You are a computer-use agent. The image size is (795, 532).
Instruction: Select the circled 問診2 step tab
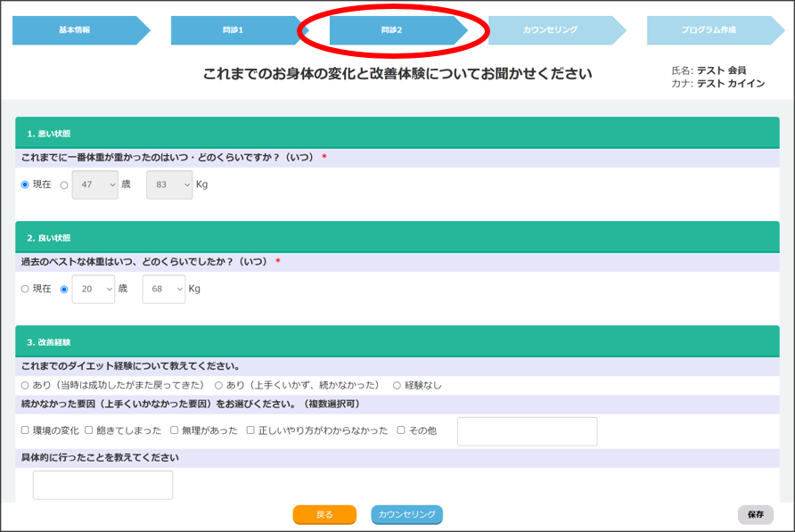coord(392,30)
